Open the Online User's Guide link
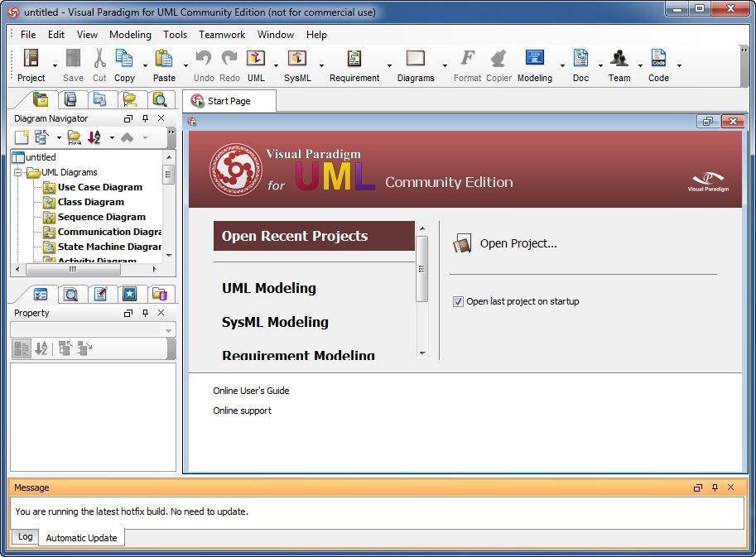 pyautogui.click(x=251, y=391)
